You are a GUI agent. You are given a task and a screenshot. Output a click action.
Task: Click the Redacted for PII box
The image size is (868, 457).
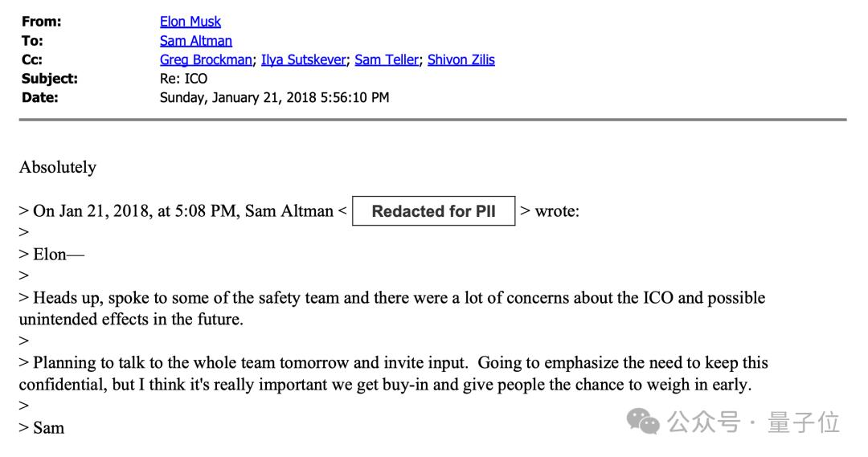click(434, 212)
